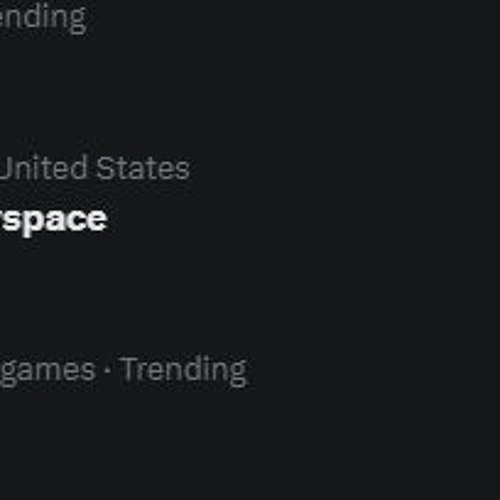This screenshot has height=500, width=500.
Task: Select the "games · Trending" category label
Action: (123, 370)
